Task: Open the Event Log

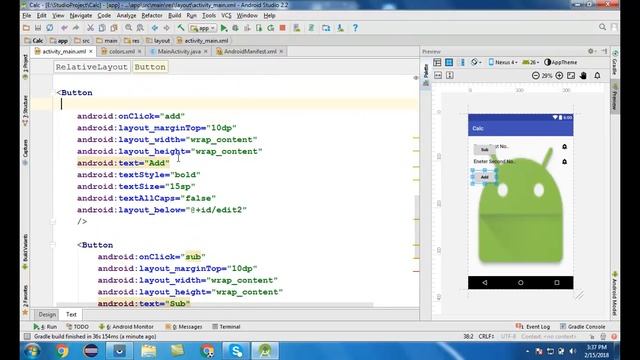Action: pyautogui.click(x=533, y=327)
